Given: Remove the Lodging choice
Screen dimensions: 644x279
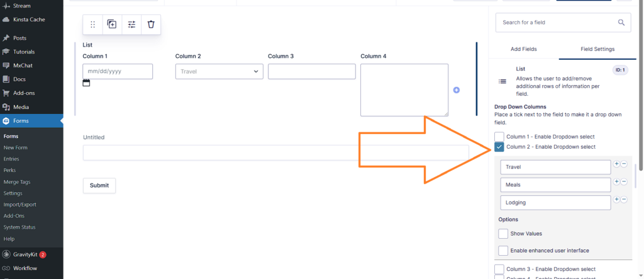Looking at the screenshot, I should pos(624,199).
